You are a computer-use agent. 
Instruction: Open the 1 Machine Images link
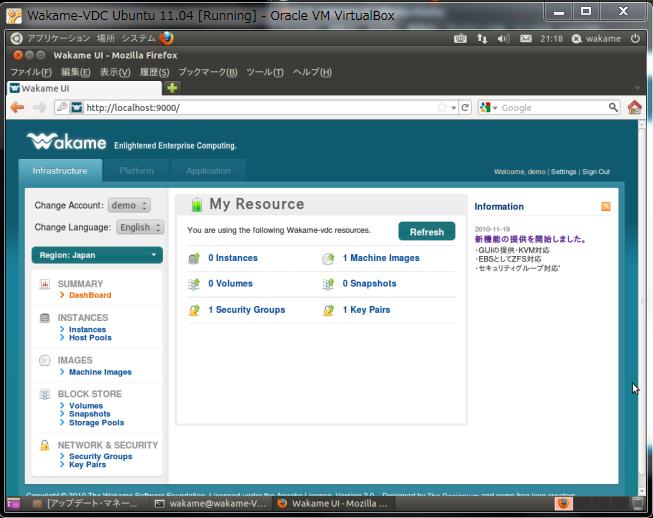(381, 258)
